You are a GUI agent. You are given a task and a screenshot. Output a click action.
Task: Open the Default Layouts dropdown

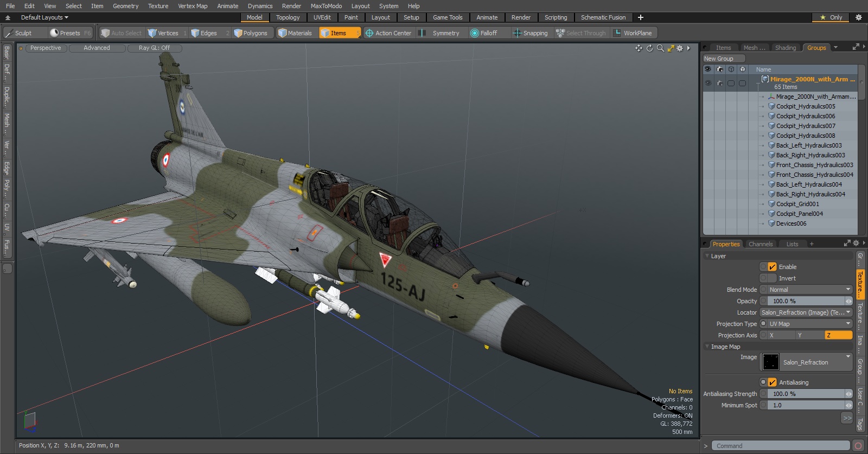(44, 17)
